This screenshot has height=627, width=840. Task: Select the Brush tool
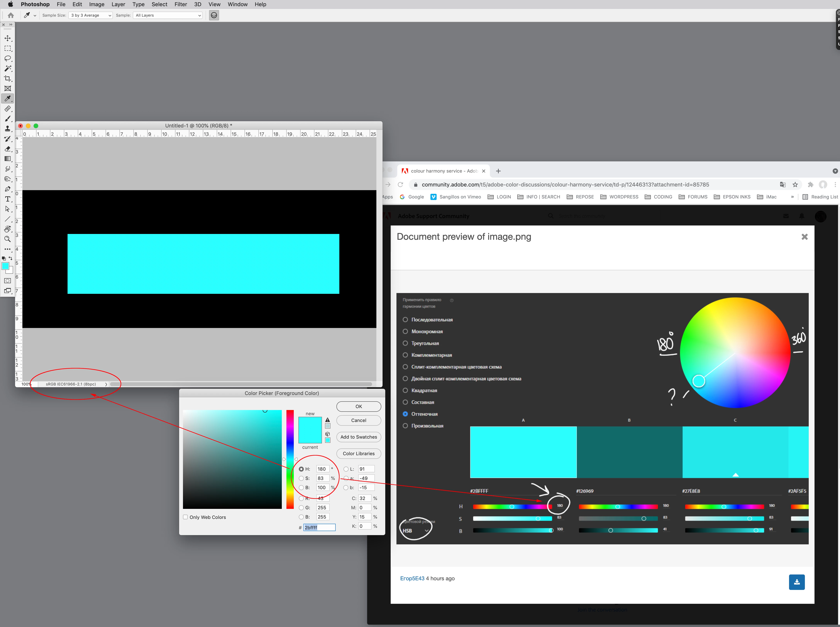[x=8, y=119]
